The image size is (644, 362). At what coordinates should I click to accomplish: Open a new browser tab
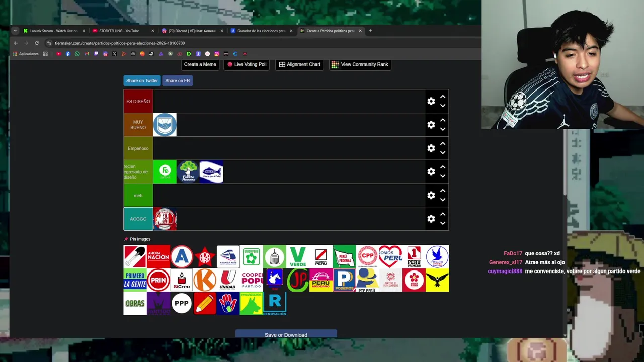click(371, 31)
